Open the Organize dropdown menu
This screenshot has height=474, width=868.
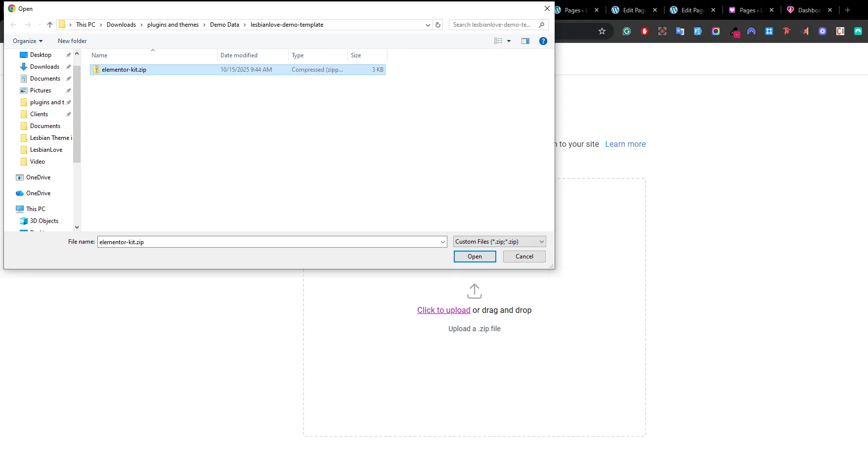28,41
